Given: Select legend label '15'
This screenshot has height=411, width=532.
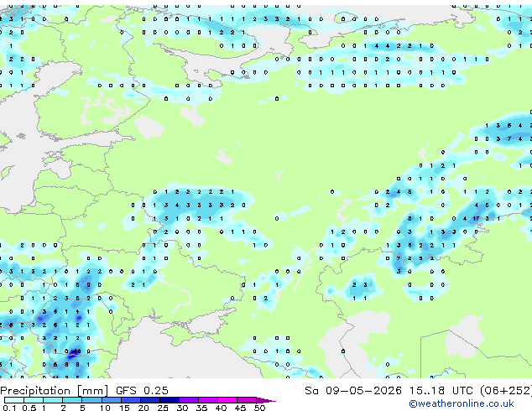Looking at the screenshot, I should click(x=124, y=408).
